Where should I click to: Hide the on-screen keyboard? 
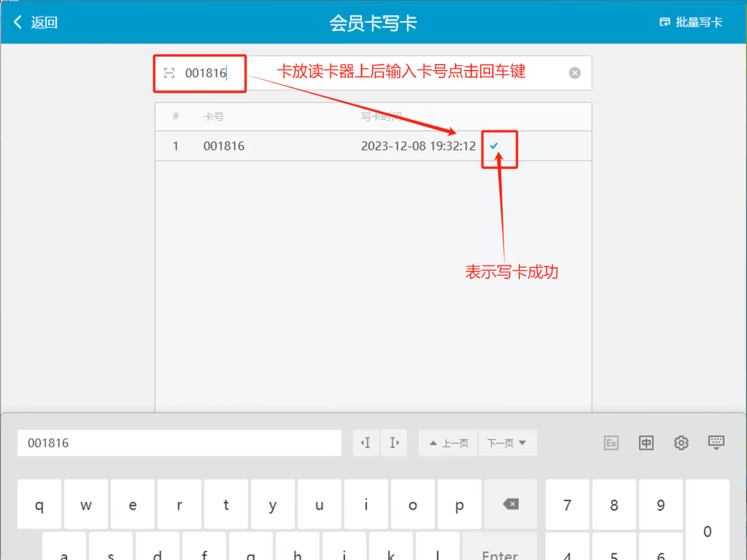(x=716, y=442)
